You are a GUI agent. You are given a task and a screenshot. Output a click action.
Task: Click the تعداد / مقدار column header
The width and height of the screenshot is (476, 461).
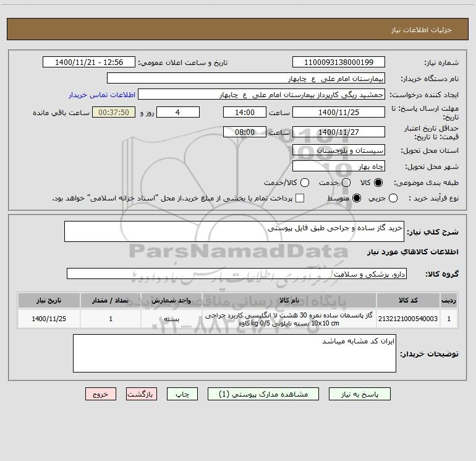111,300
